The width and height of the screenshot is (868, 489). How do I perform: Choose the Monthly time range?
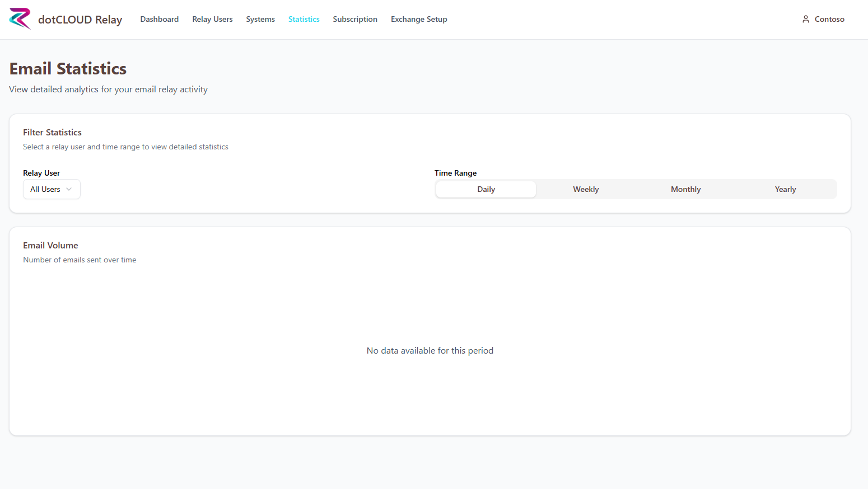click(x=685, y=189)
